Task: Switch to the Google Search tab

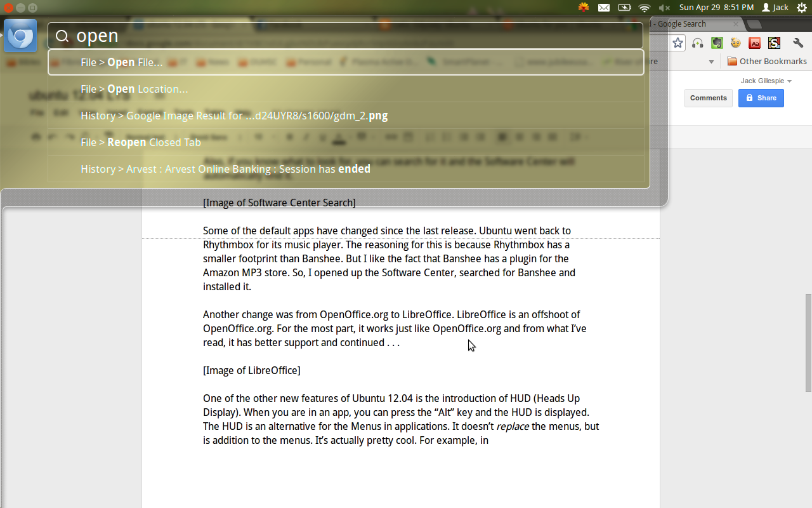Action: pyautogui.click(x=691, y=24)
